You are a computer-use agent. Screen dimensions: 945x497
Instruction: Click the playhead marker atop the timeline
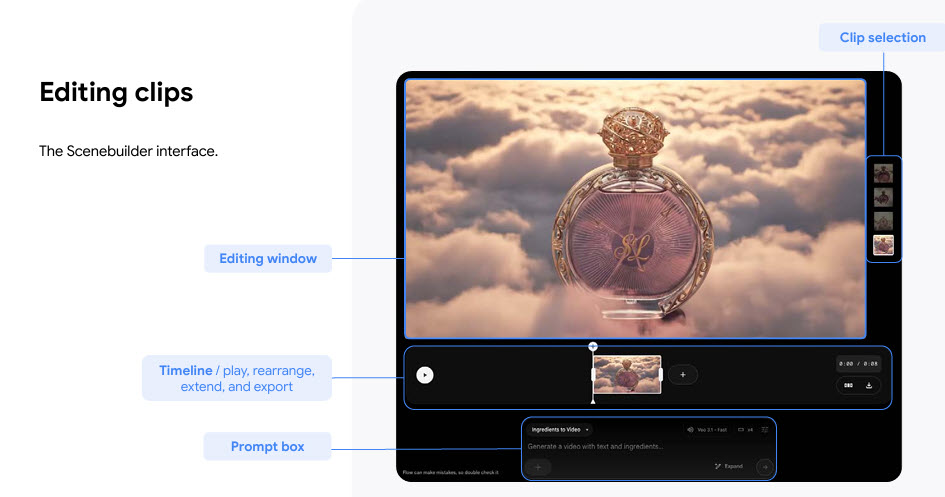coord(593,346)
